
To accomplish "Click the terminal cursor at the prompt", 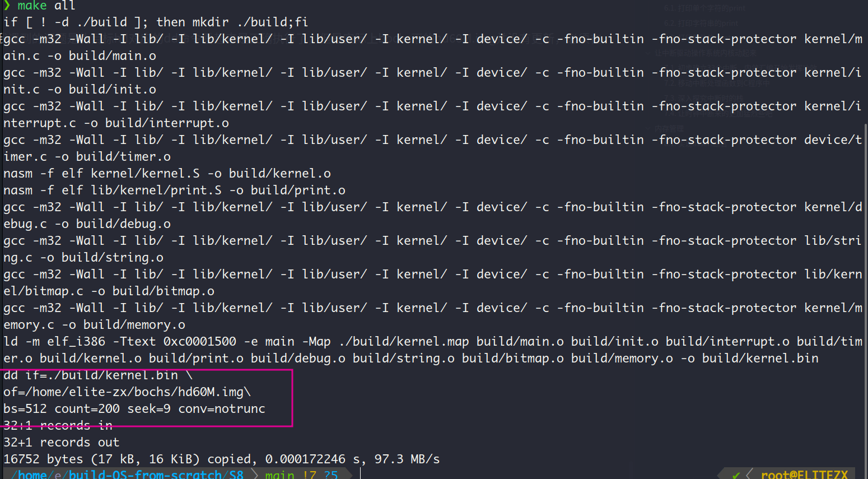I will [x=360, y=474].
